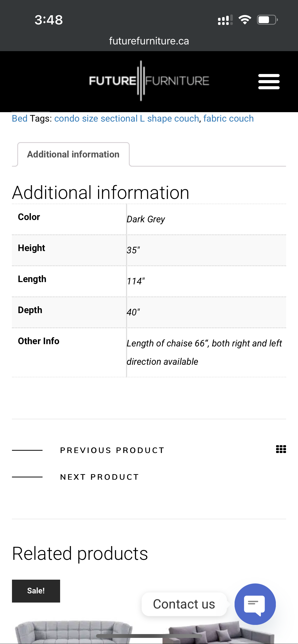Tap the cellular signal icon
The image size is (298, 644).
click(225, 20)
